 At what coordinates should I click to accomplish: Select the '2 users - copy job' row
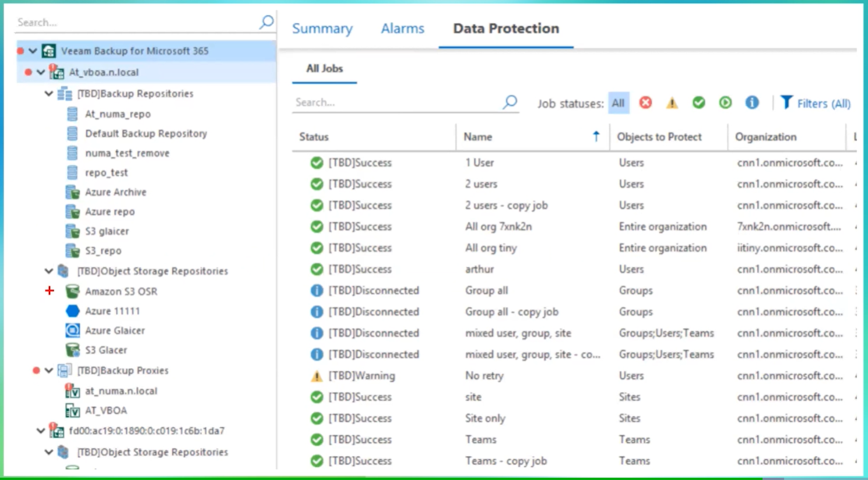574,205
